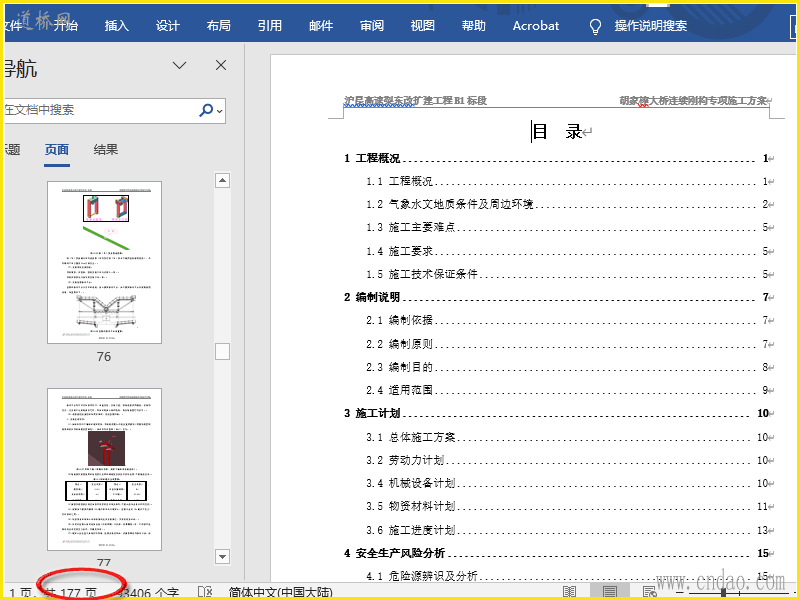800x600 pixels.
Task: Switch to the 设计 ribbon tab
Action: 167,26
